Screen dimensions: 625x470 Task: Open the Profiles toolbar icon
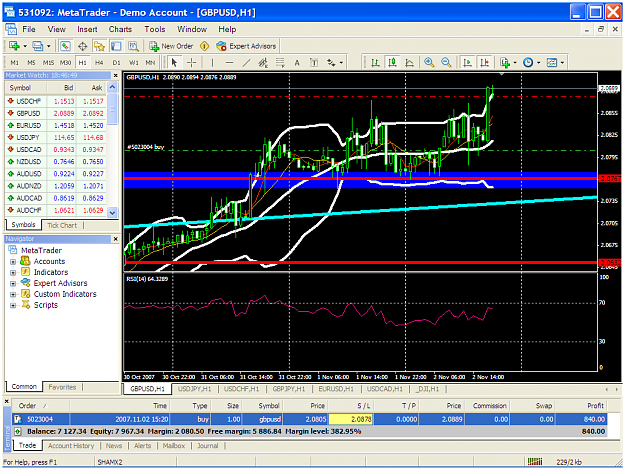pyautogui.click(x=37, y=46)
